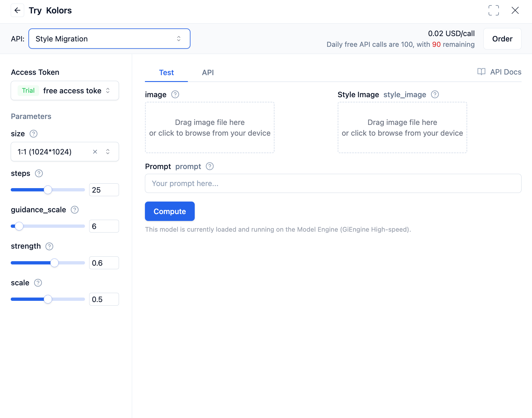Viewport: 532px width, 418px height.
Task: Select the Test tab
Action: click(x=166, y=72)
